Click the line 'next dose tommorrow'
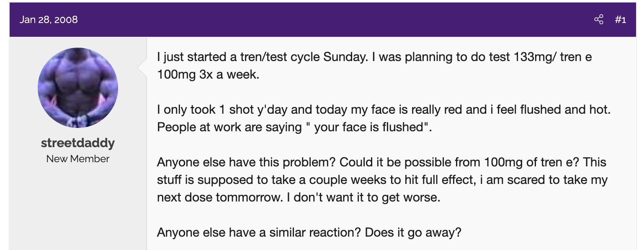 click(298, 197)
